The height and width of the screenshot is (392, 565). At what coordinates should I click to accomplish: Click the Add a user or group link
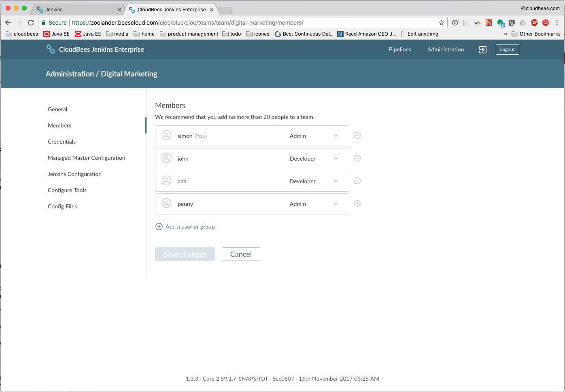(x=190, y=227)
